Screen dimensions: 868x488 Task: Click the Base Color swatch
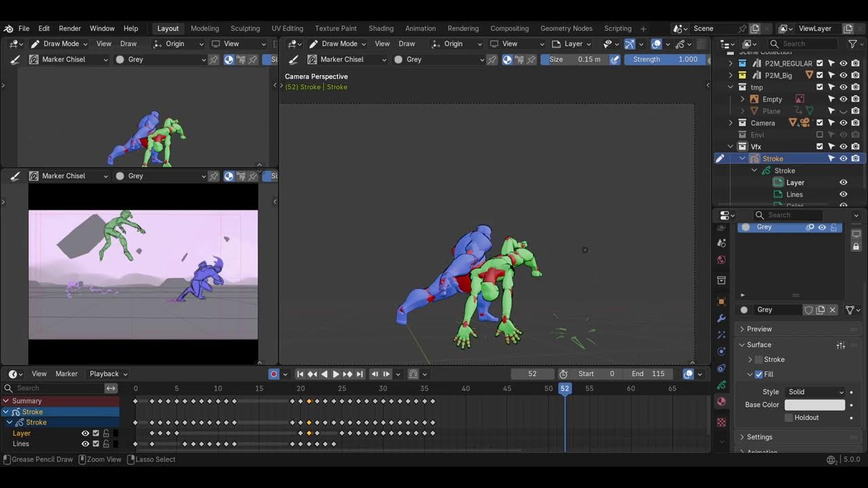814,405
